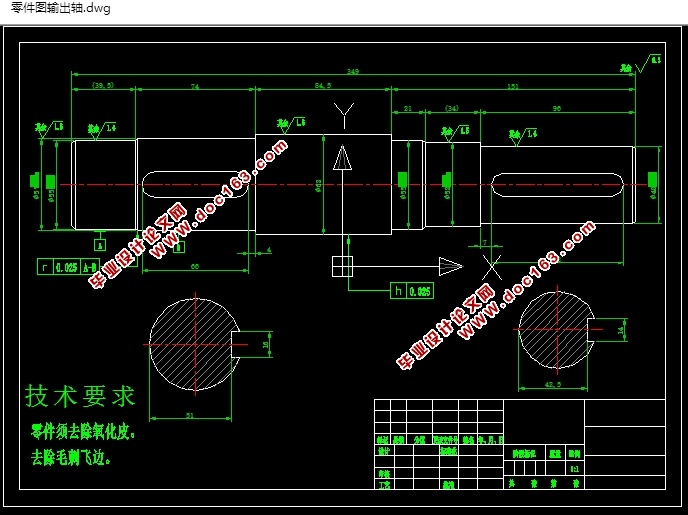Image resolution: width=688 pixels, height=515 pixels.
Task: Select the reference dimension (39.5)
Action: pyautogui.click(x=103, y=85)
